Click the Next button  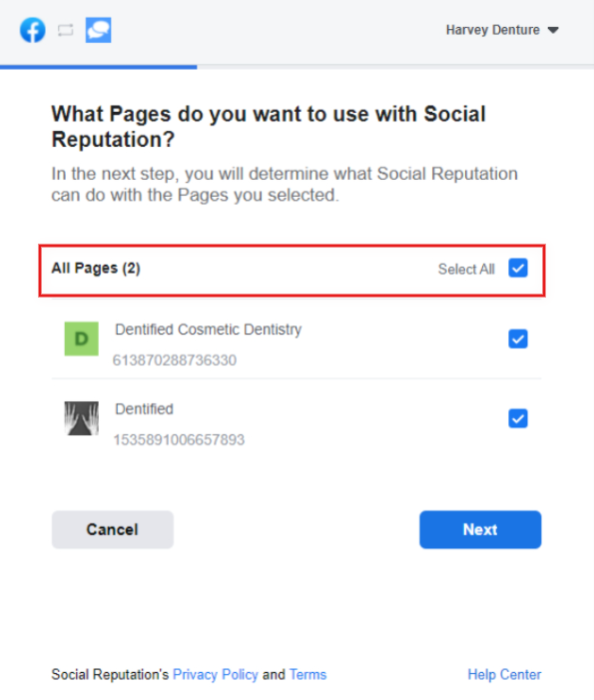[x=480, y=529]
